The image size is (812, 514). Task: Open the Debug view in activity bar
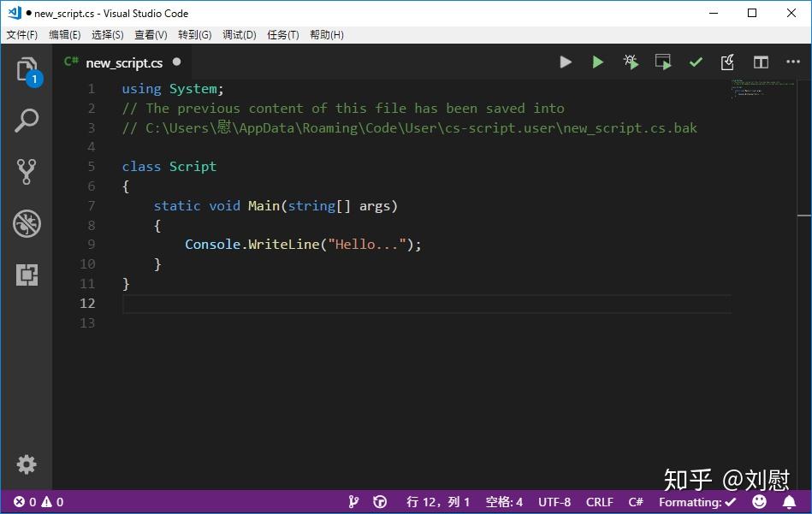pyautogui.click(x=27, y=223)
